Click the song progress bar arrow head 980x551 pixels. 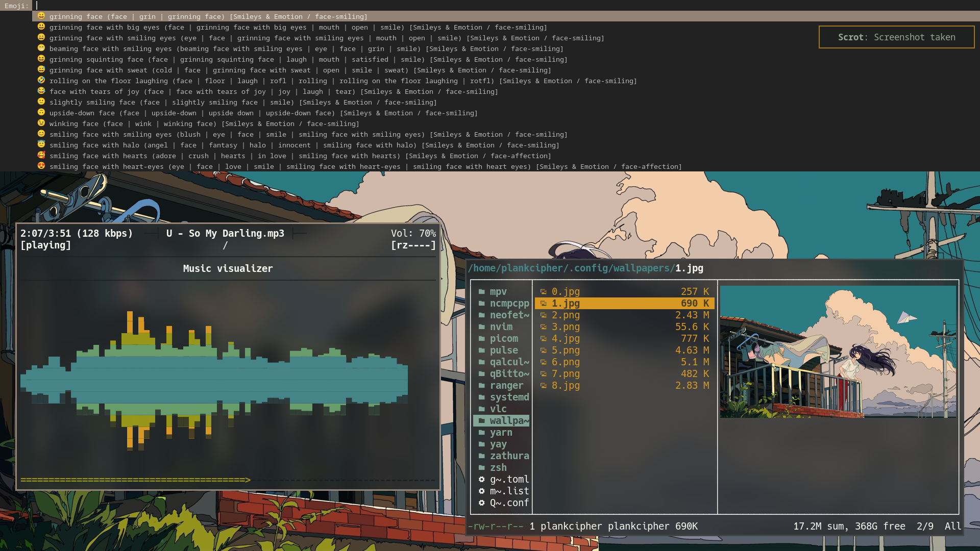pos(248,480)
